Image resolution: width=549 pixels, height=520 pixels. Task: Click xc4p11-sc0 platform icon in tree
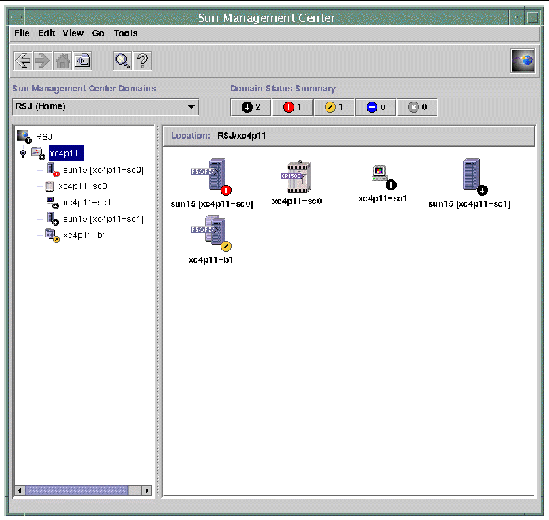point(50,186)
